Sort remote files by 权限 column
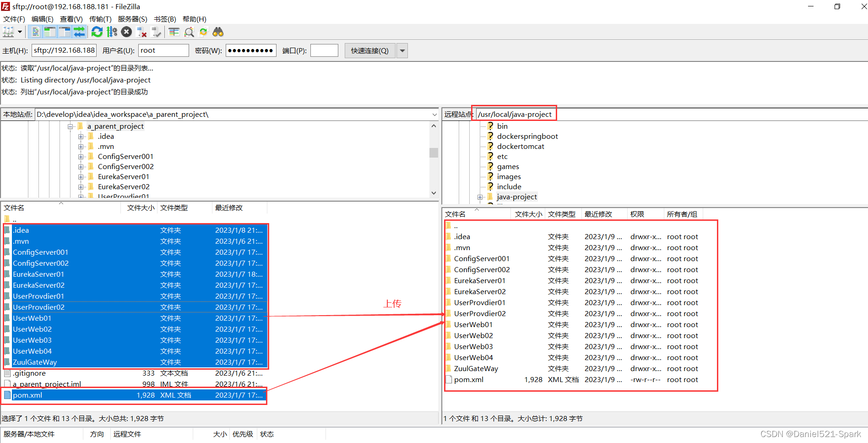868x443 pixels. click(646, 214)
